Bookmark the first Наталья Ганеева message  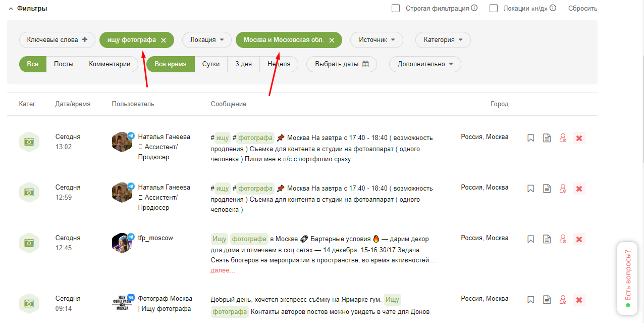(530, 138)
